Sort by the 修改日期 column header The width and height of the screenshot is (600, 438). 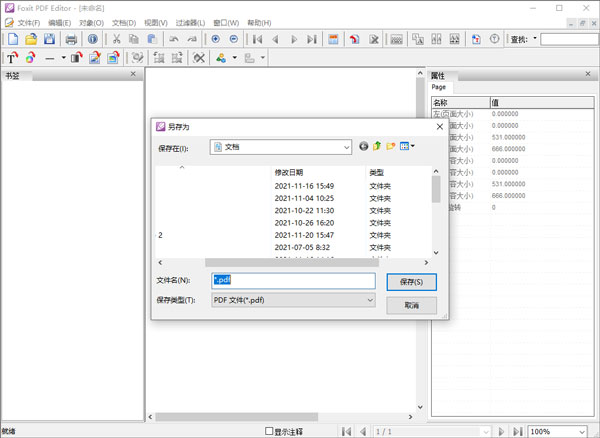pyautogui.click(x=289, y=172)
